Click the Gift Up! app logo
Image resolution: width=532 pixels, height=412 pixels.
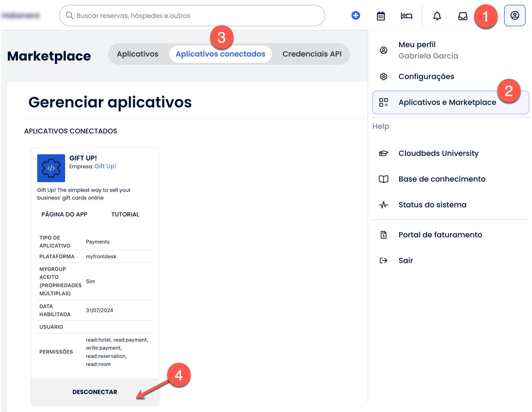pyautogui.click(x=51, y=168)
